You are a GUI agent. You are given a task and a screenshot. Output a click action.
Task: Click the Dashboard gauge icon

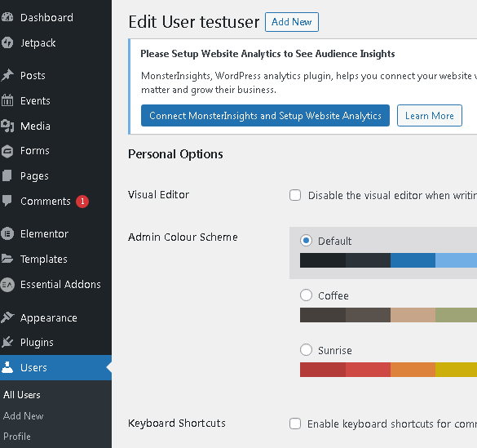click(x=7, y=17)
